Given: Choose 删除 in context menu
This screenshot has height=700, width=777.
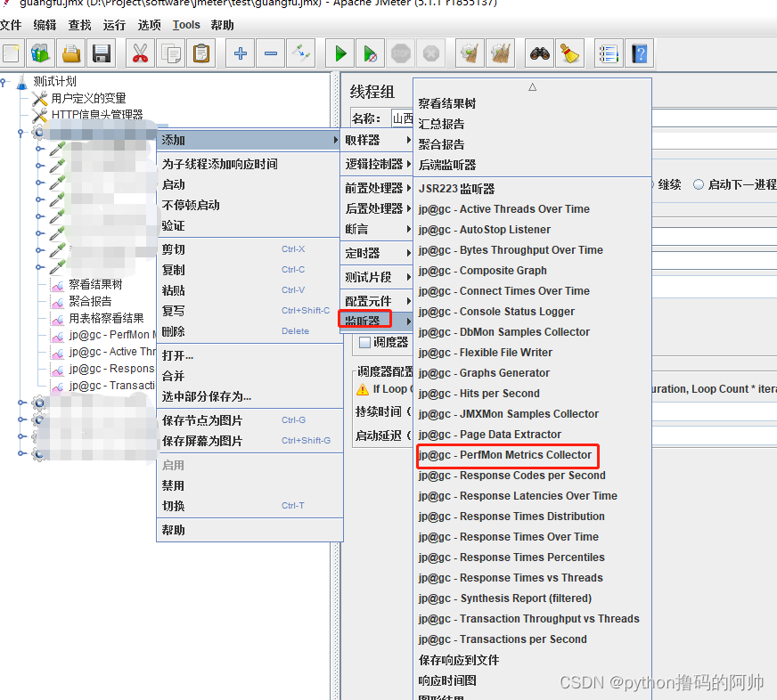Looking at the screenshot, I should pyautogui.click(x=249, y=331).
